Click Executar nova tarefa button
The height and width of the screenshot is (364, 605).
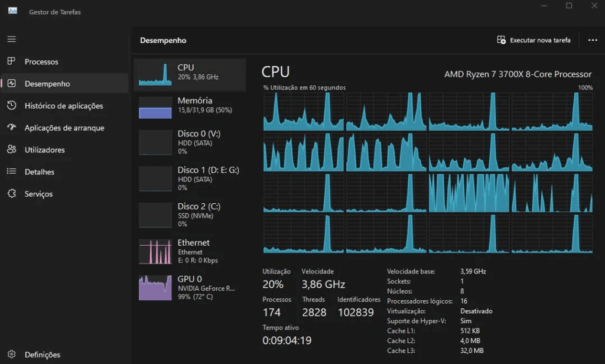534,40
